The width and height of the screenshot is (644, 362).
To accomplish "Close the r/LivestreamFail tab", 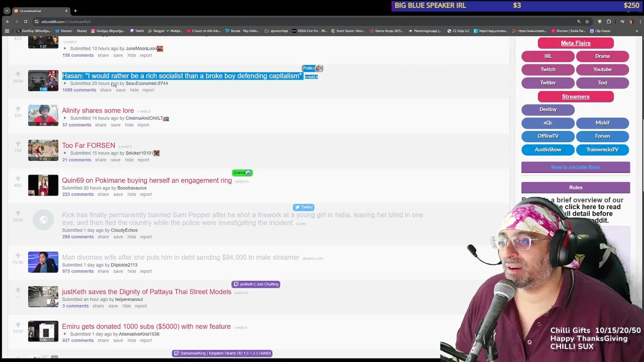I will 66,11.
